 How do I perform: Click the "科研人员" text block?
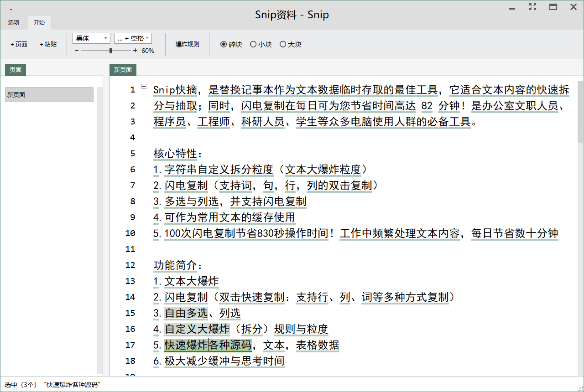[x=263, y=122]
